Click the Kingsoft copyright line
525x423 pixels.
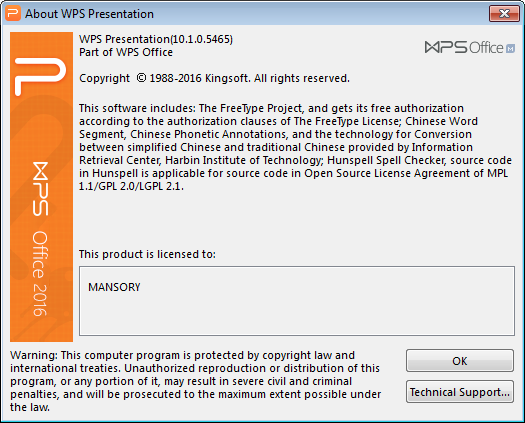click(214, 78)
